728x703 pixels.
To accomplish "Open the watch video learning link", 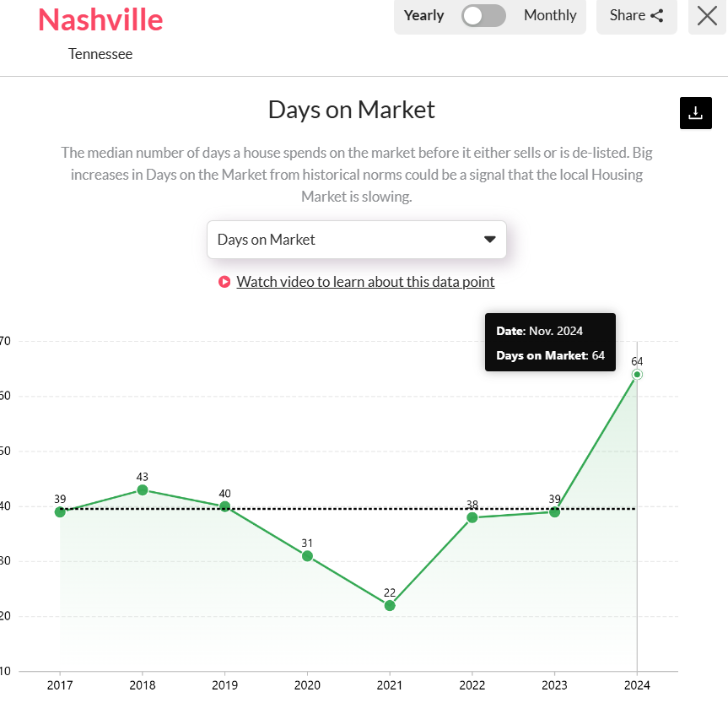I will coord(365,281).
